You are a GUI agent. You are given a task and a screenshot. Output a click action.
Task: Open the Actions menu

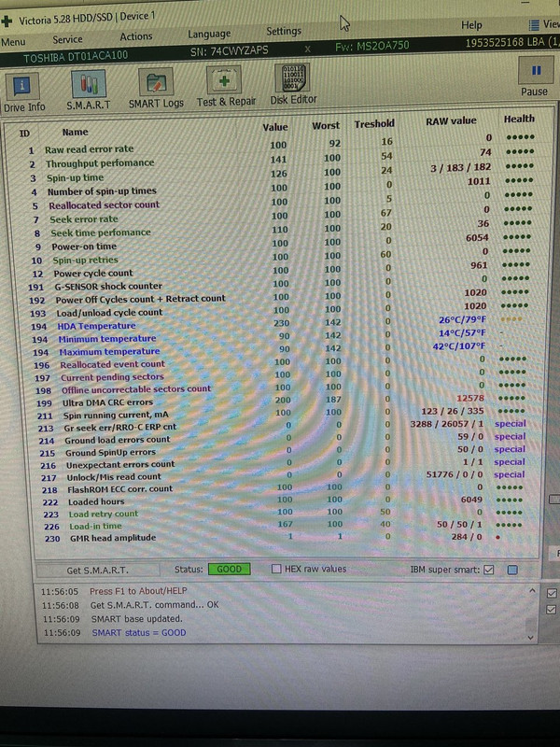pyautogui.click(x=135, y=36)
